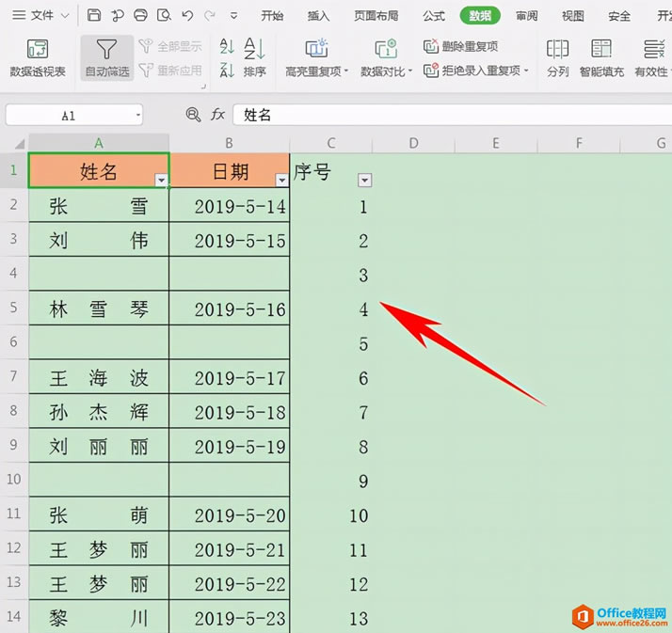Click the zoom magnifier beside fx
The width and height of the screenshot is (672, 633).
coord(193,115)
